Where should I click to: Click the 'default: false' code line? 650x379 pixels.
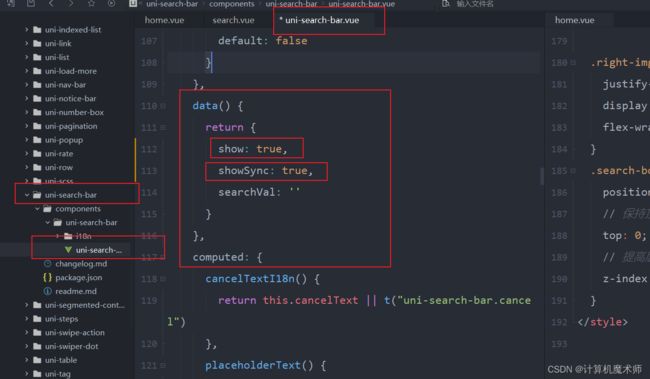(x=262, y=41)
